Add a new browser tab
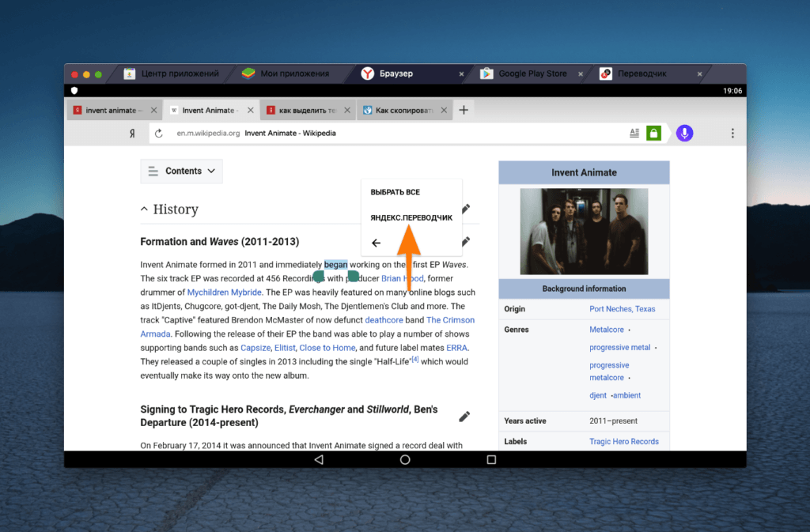The height and width of the screenshot is (532, 810). click(464, 110)
